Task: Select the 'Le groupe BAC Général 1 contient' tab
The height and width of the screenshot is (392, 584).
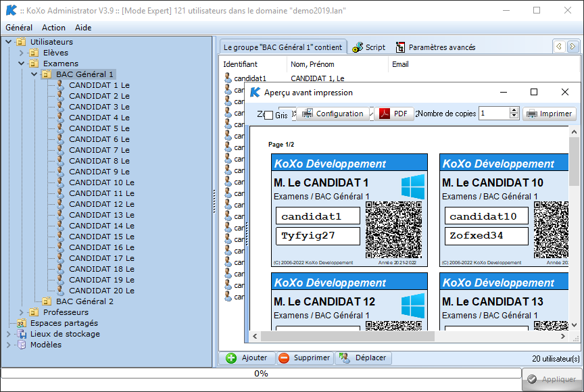Action: [x=283, y=47]
